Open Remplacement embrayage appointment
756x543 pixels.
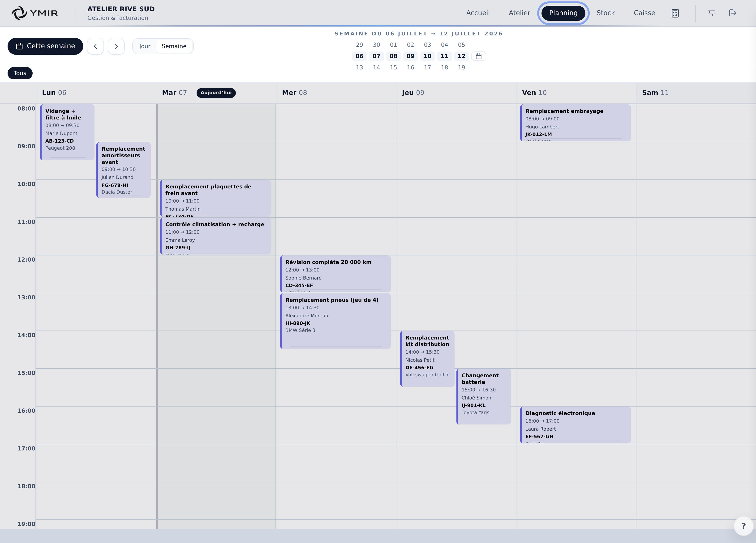coord(575,123)
